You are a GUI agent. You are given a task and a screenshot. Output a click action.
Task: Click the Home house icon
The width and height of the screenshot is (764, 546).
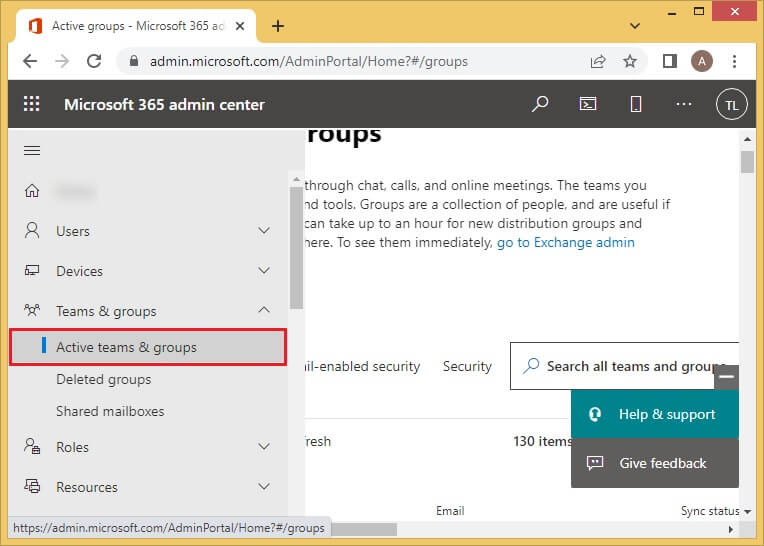click(x=32, y=190)
